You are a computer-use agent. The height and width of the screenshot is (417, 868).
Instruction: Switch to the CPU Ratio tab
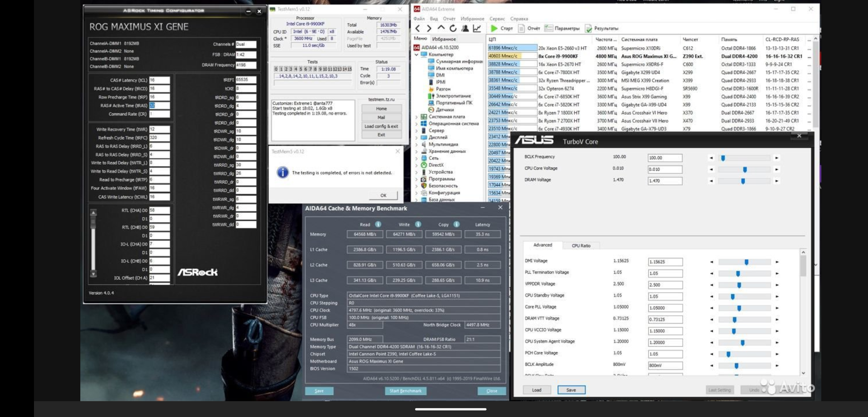tap(581, 246)
